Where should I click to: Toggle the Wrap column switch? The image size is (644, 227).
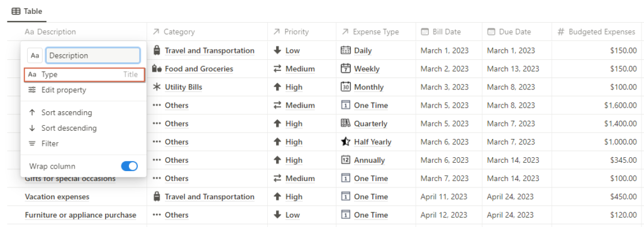click(130, 166)
